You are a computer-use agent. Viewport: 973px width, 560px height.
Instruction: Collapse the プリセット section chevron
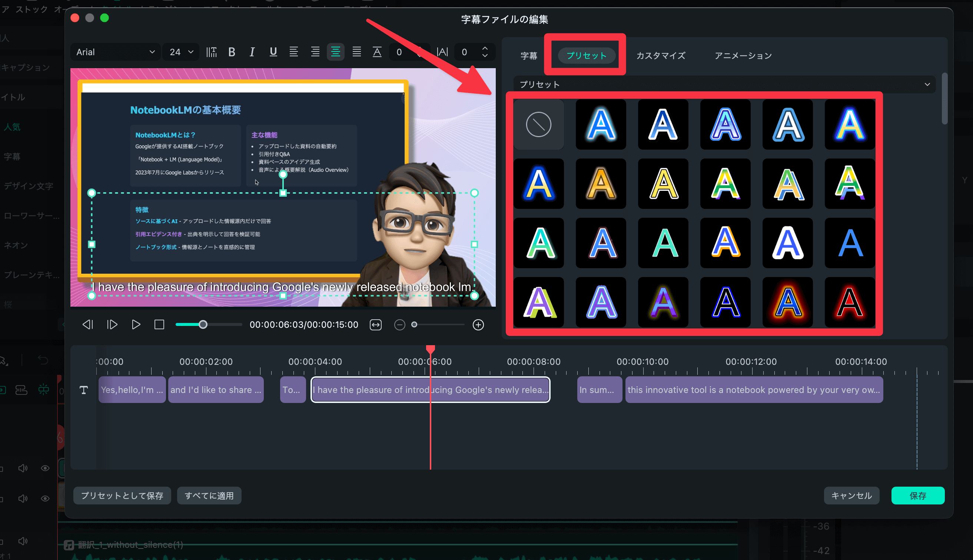tap(927, 84)
